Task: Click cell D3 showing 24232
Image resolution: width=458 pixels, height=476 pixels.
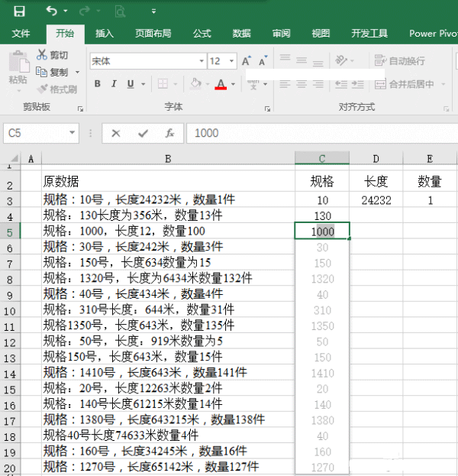Action: (x=376, y=200)
